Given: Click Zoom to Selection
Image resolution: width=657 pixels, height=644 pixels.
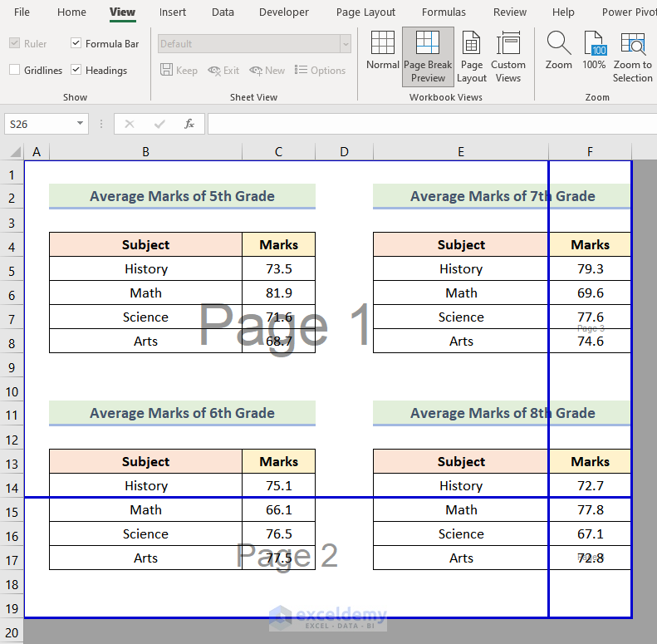Looking at the screenshot, I should [x=633, y=56].
